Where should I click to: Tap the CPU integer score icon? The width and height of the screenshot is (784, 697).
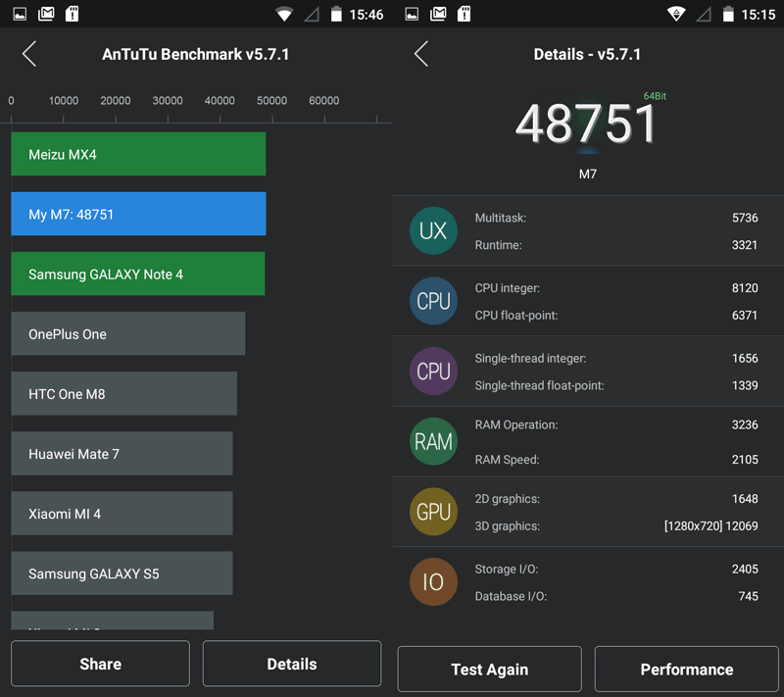[433, 301]
